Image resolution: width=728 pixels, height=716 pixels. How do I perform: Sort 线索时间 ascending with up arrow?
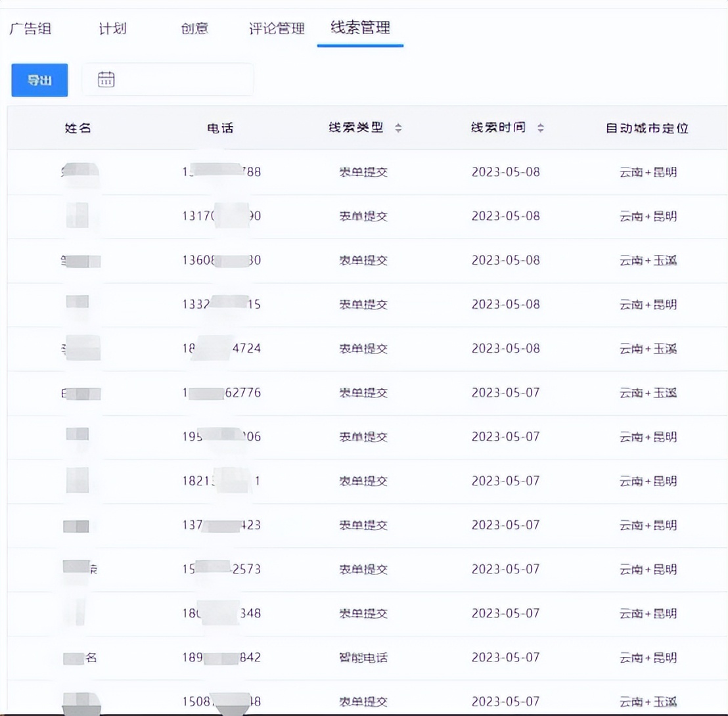coord(540,125)
